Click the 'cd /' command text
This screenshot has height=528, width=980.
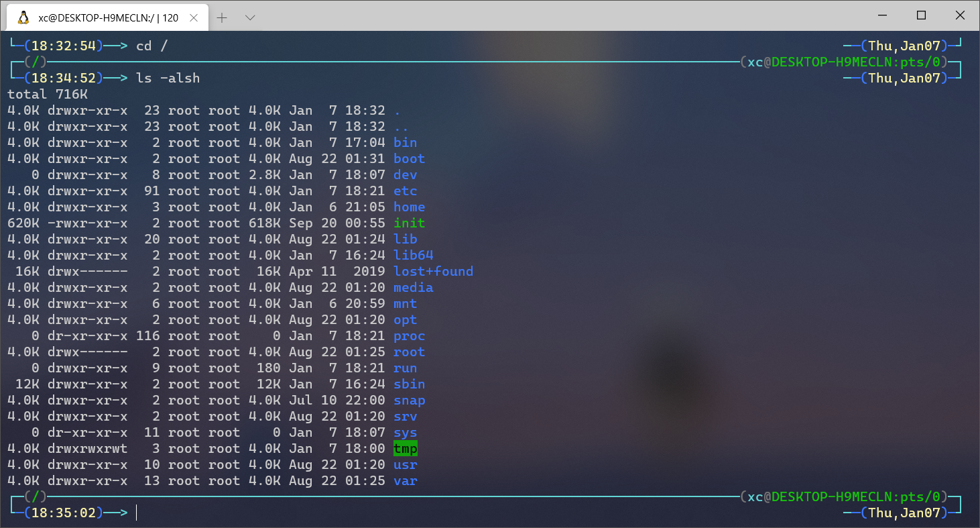pyautogui.click(x=151, y=46)
